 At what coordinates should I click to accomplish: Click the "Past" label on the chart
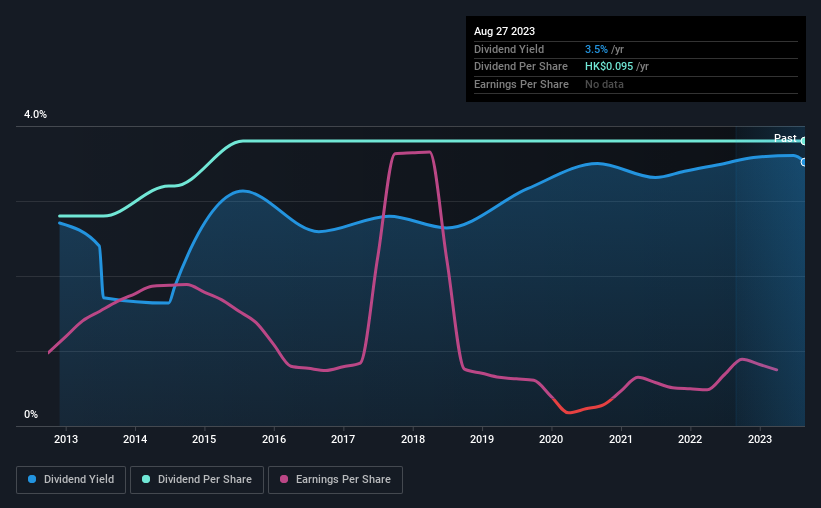click(785, 138)
